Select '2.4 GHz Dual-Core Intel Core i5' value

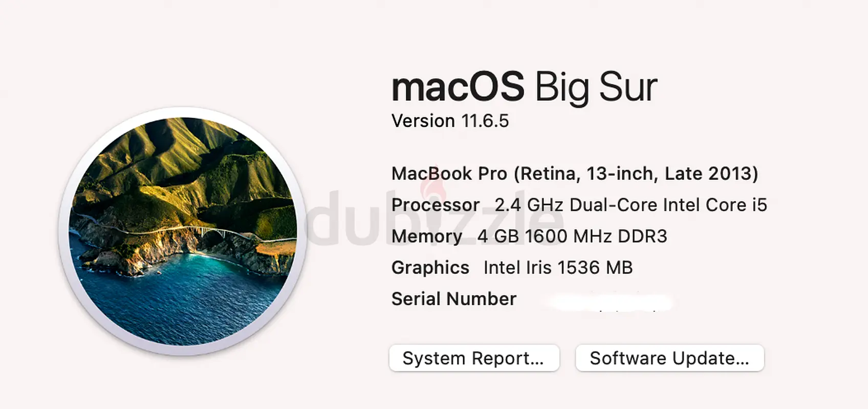tap(631, 205)
